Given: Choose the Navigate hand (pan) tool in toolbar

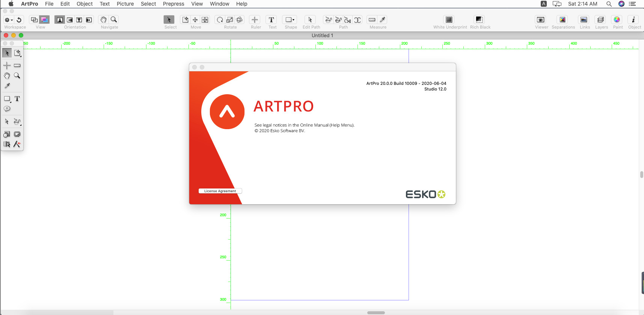Looking at the screenshot, I should point(104,20).
